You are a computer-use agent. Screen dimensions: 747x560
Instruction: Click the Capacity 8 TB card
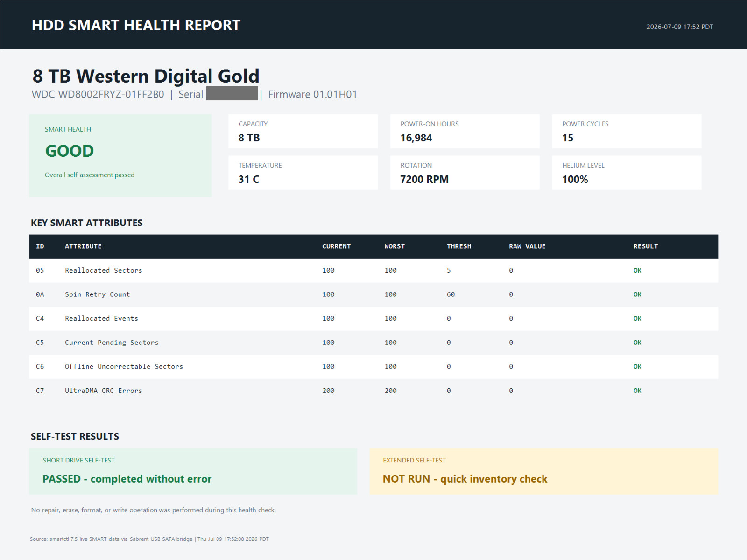303,131
